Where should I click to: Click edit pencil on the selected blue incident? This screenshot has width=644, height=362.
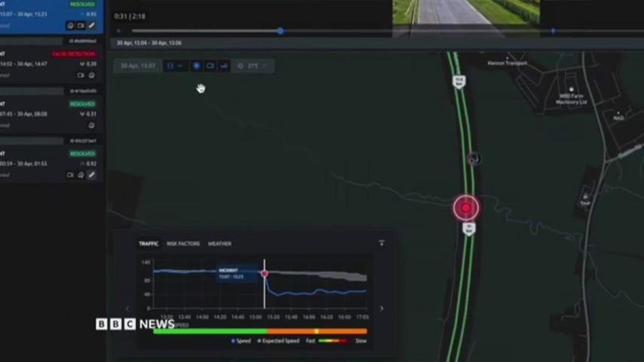click(91, 26)
